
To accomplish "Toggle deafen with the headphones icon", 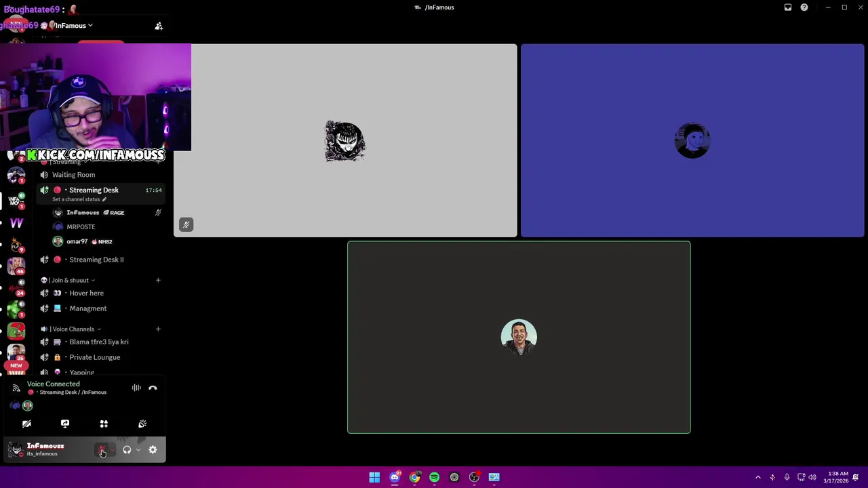I will (127, 450).
